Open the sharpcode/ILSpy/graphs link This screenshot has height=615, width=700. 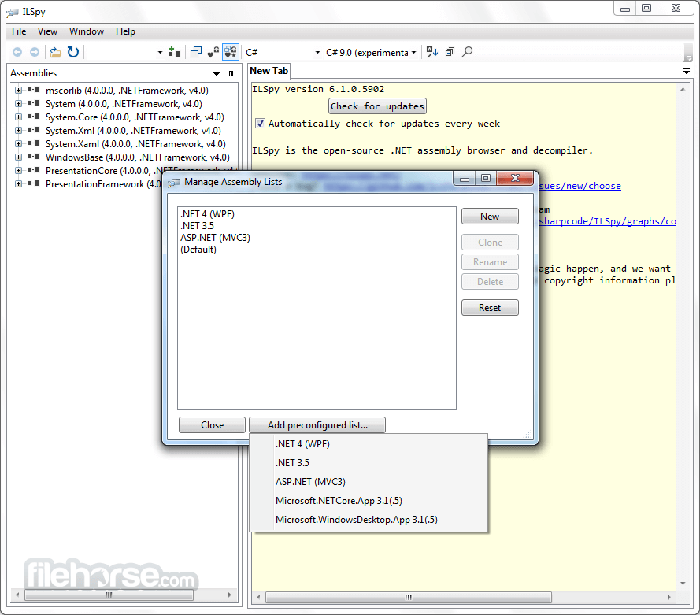pos(607,221)
